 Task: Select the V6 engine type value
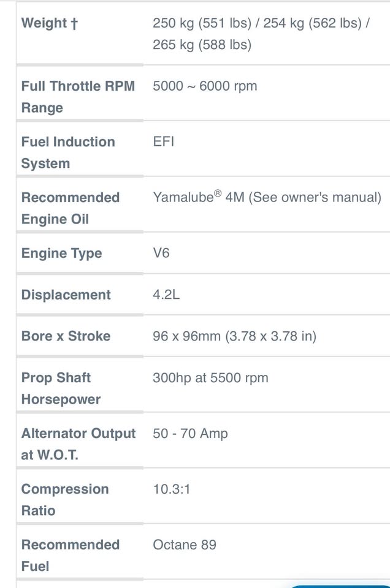(161, 253)
